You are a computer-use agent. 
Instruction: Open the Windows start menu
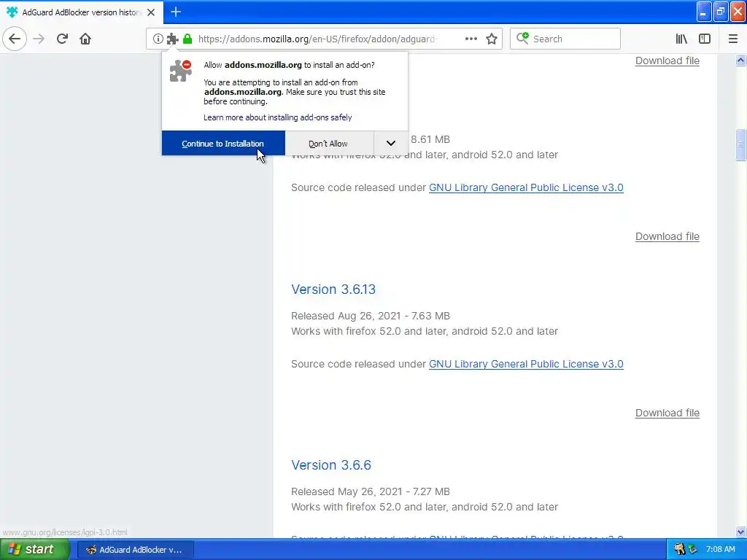[x=35, y=549]
